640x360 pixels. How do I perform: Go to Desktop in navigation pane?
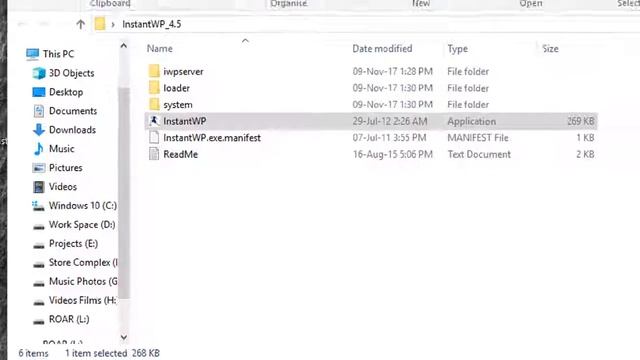point(66,92)
